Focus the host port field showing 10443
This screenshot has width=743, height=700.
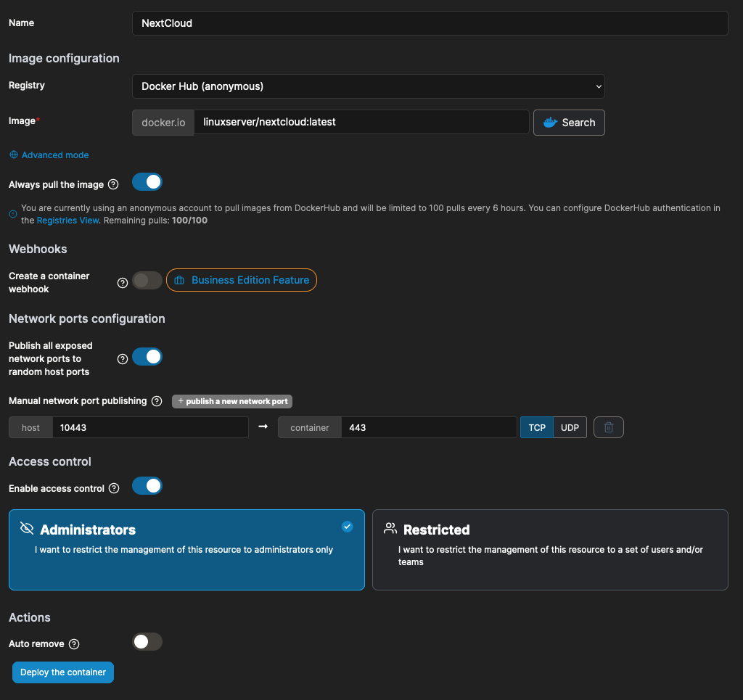tap(150, 427)
